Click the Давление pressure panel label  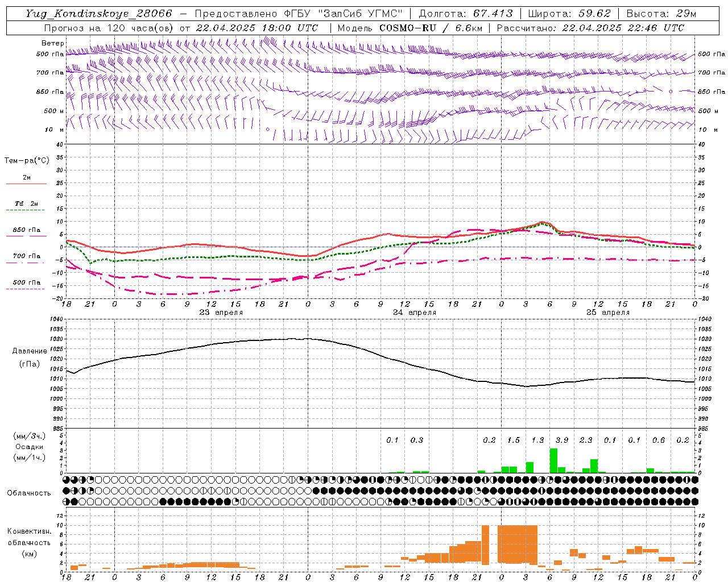click(x=30, y=351)
